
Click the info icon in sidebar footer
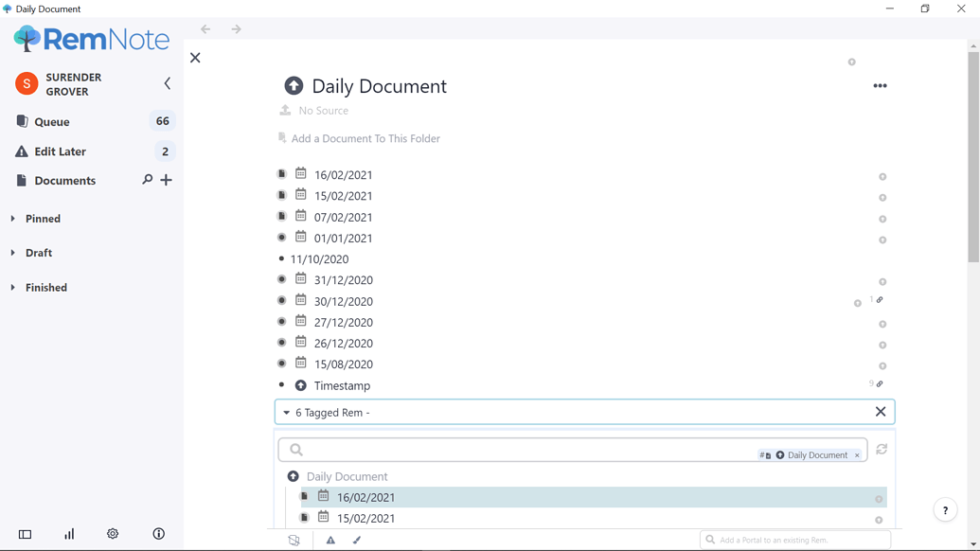point(159,534)
